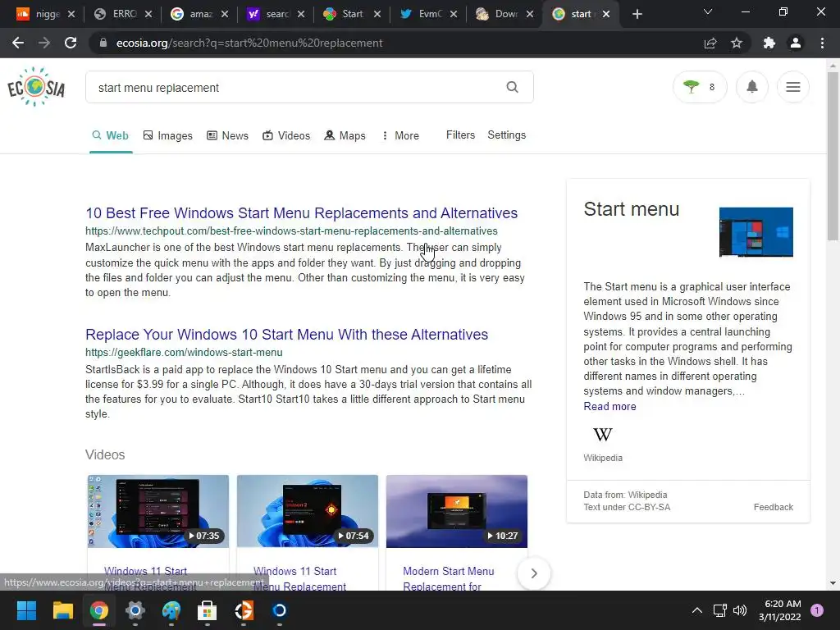Show hidden system tray icons
This screenshot has height=630, width=840.
pos(697,610)
